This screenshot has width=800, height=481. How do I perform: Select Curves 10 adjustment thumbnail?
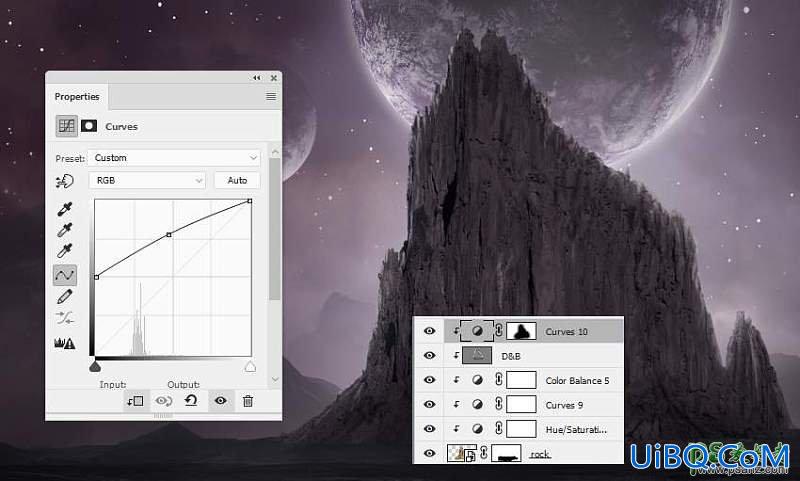(478, 331)
